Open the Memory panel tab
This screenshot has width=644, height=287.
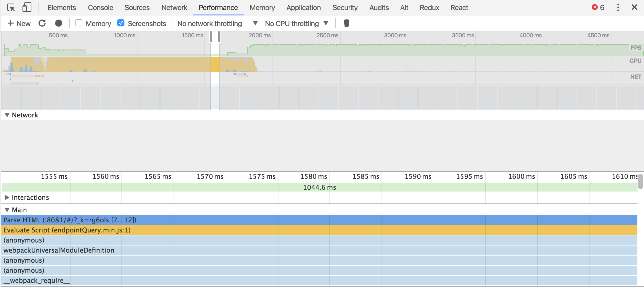point(262,8)
